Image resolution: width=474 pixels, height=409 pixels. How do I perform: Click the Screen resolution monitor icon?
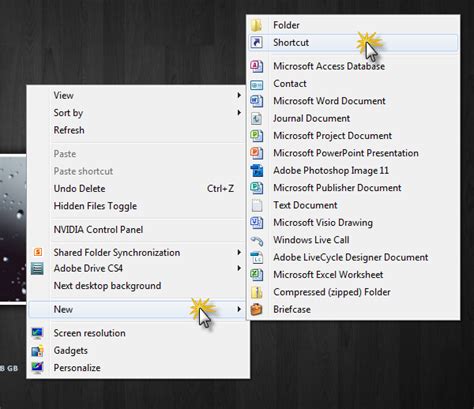(37, 333)
